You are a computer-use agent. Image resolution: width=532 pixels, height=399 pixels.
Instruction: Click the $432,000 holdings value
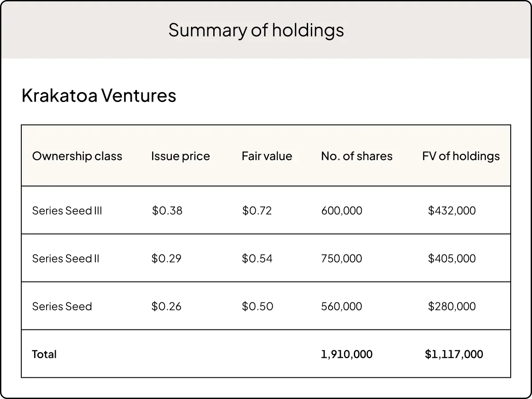click(452, 211)
